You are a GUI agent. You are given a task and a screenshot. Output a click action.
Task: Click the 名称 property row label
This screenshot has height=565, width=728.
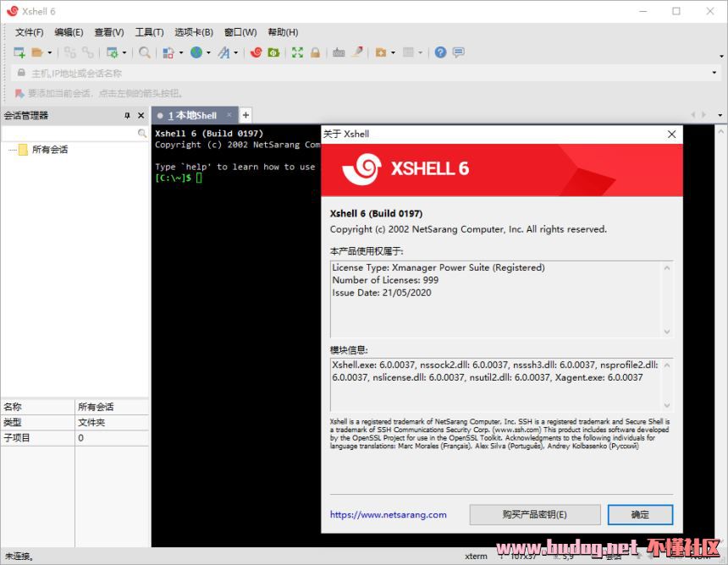[x=12, y=407]
